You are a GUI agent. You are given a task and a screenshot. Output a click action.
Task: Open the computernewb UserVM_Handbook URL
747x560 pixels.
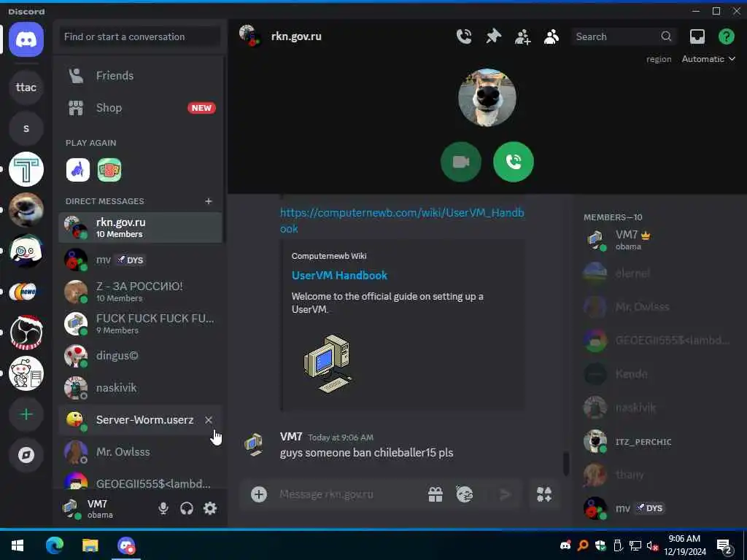click(x=402, y=220)
